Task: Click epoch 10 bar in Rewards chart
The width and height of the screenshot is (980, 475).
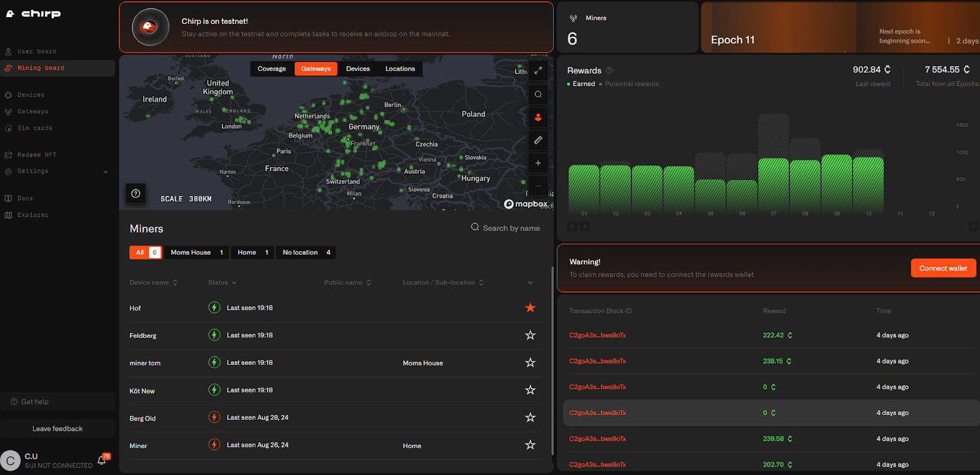Action: (869, 185)
